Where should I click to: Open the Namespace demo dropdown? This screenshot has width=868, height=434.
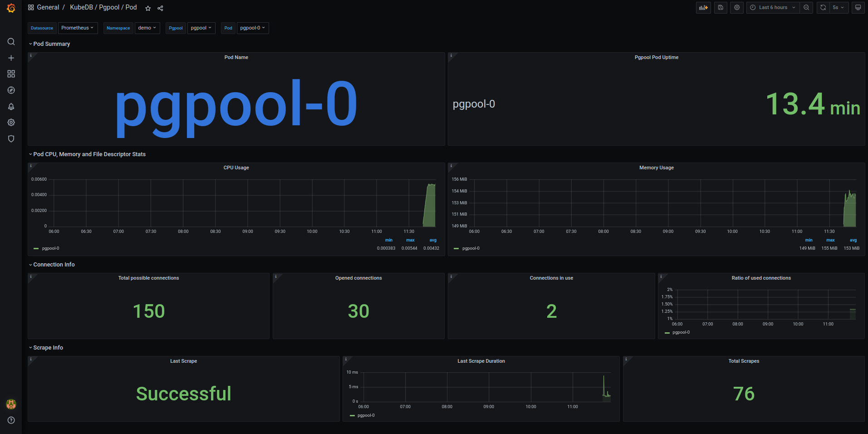pos(147,28)
